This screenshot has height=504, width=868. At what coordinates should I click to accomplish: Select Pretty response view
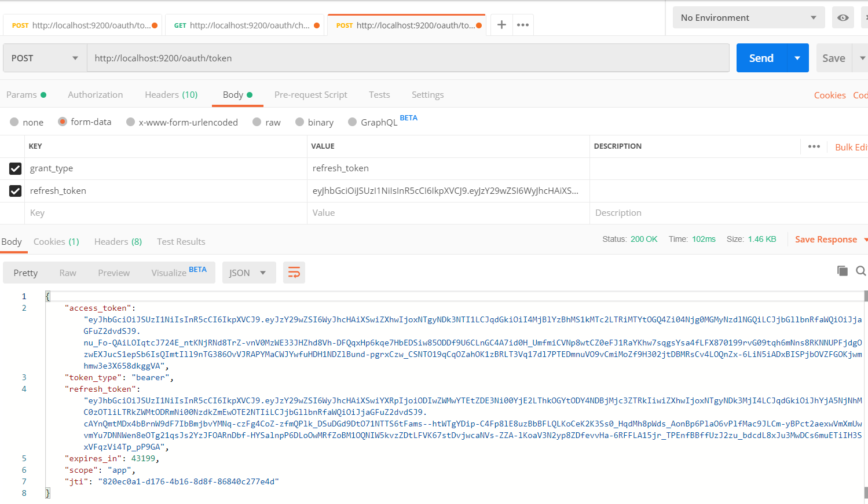(25, 273)
